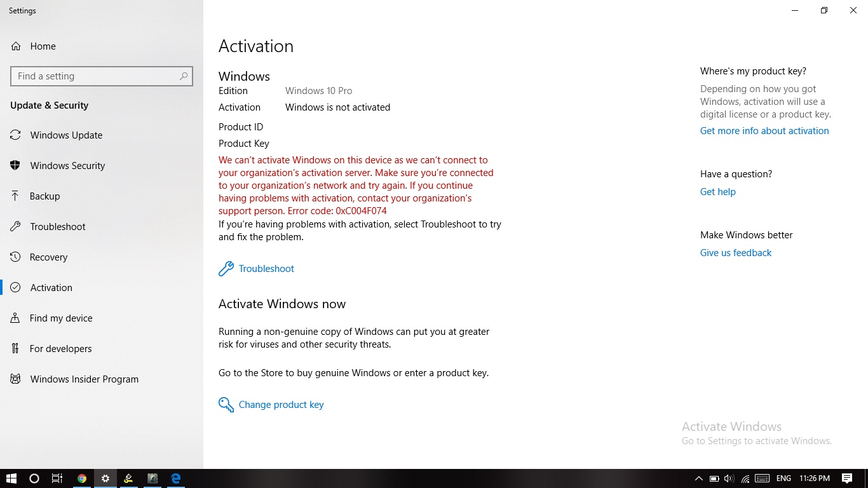
Task: Click the 'Have a question?' heading
Action: [x=736, y=174]
